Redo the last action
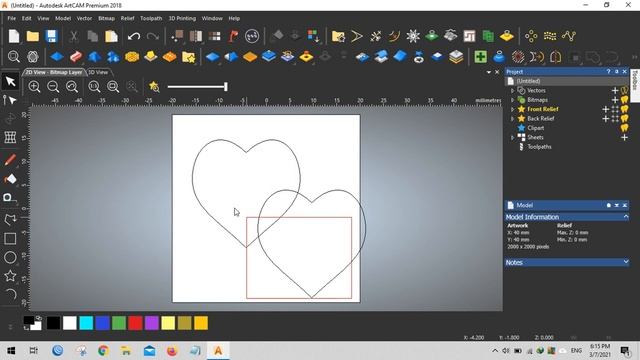This screenshot has height=360, width=640. (x=152, y=36)
